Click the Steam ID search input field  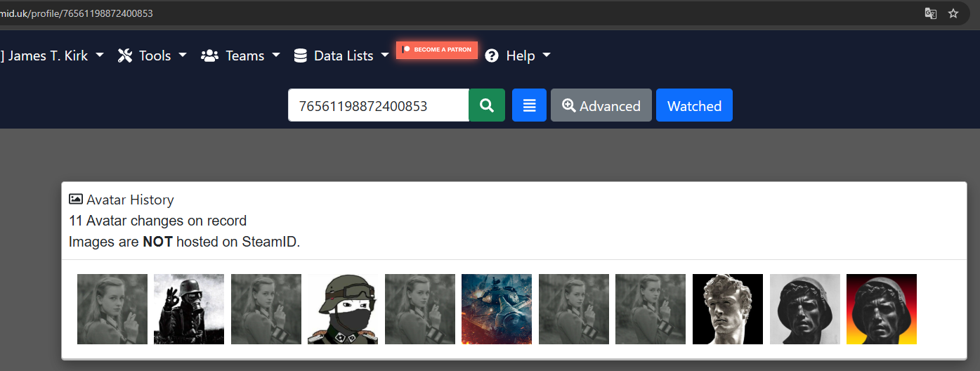click(378, 105)
